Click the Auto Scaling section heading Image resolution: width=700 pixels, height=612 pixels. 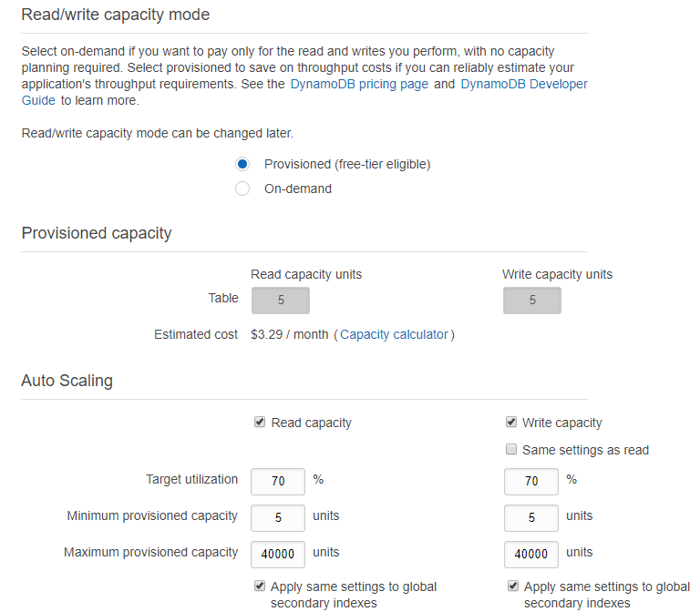pos(67,381)
